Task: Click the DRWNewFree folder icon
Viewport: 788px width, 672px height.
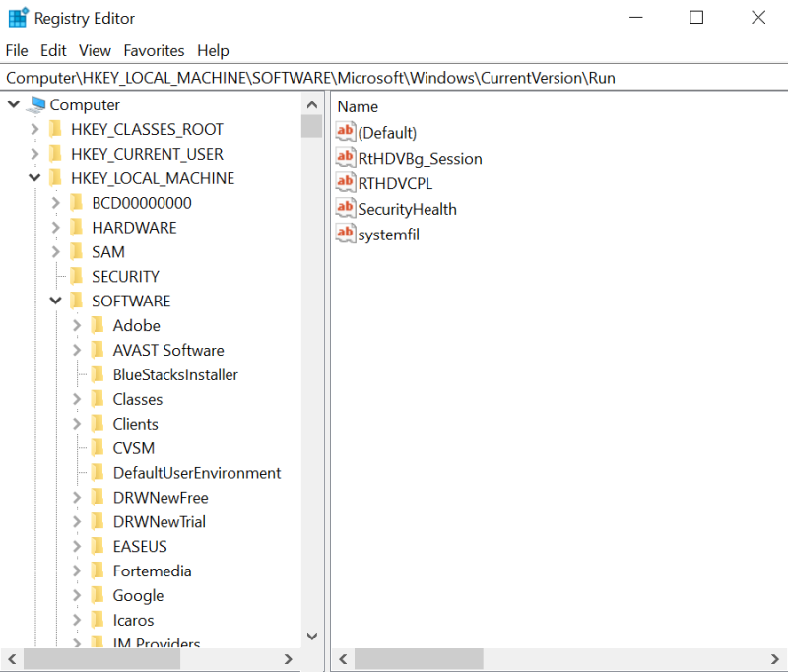Action: point(98,497)
